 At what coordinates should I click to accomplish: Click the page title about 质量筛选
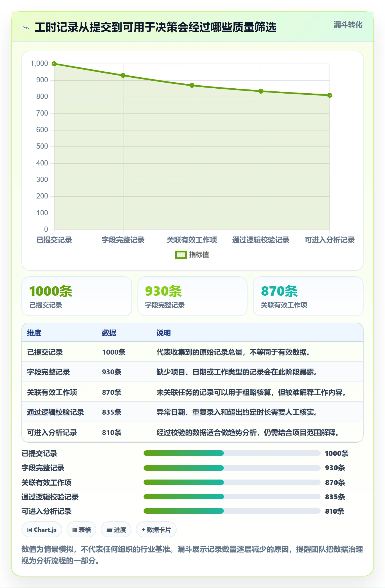(155, 27)
